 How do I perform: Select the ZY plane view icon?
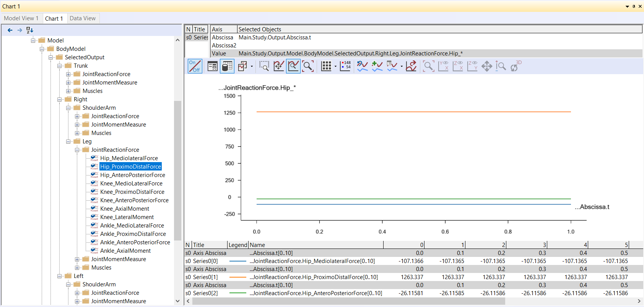tap(472, 66)
